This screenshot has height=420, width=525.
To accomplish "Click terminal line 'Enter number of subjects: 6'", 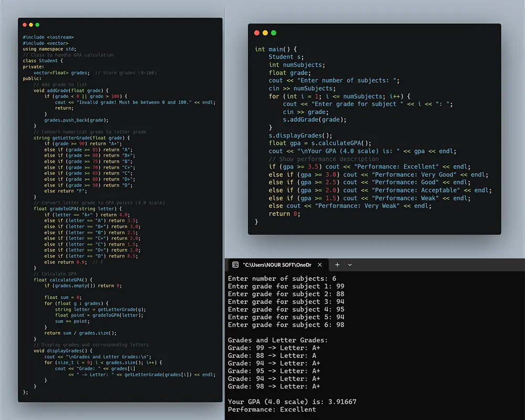I will click(282, 279).
